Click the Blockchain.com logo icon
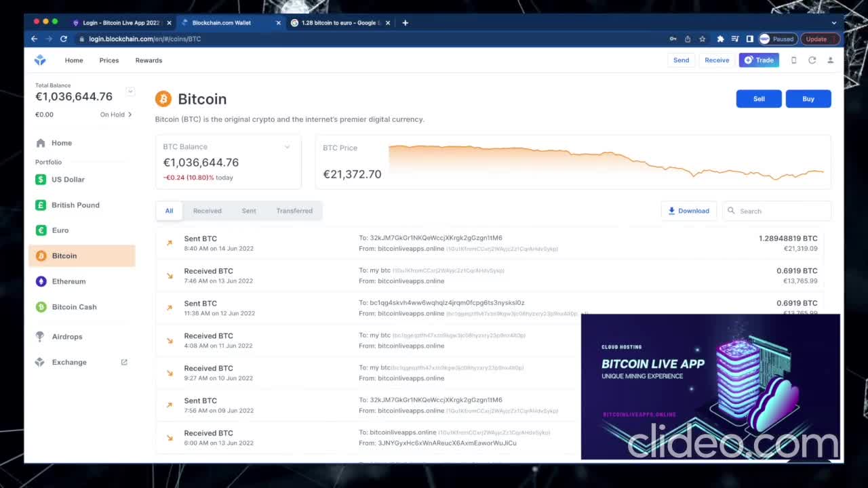The width and height of the screenshot is (868, 488). 40,60
